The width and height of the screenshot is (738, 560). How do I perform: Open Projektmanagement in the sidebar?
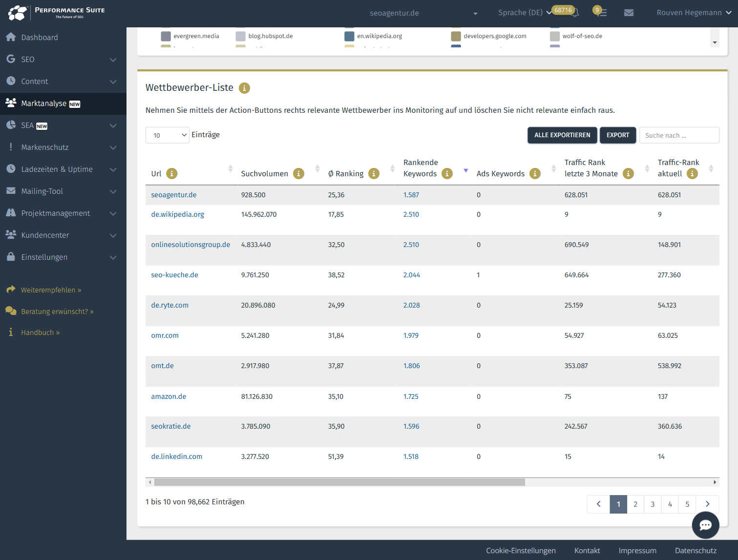63,213
